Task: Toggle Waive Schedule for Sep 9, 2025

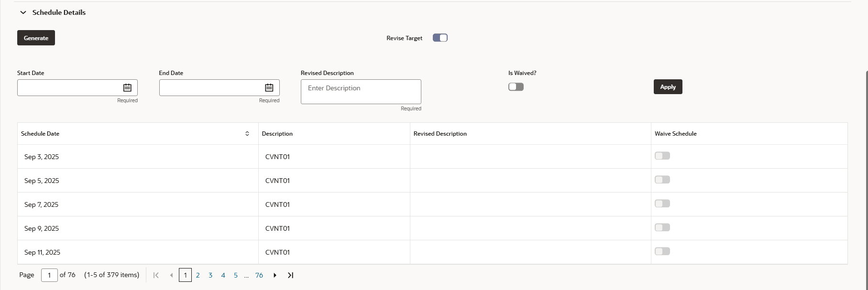Action: (662, 227)
